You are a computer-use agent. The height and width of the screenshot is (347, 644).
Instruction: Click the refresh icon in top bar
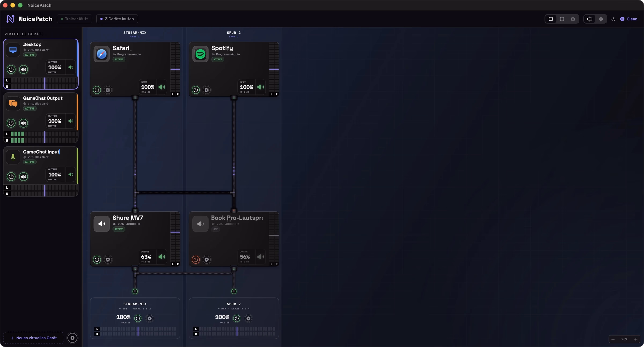[x=613, y=19]
